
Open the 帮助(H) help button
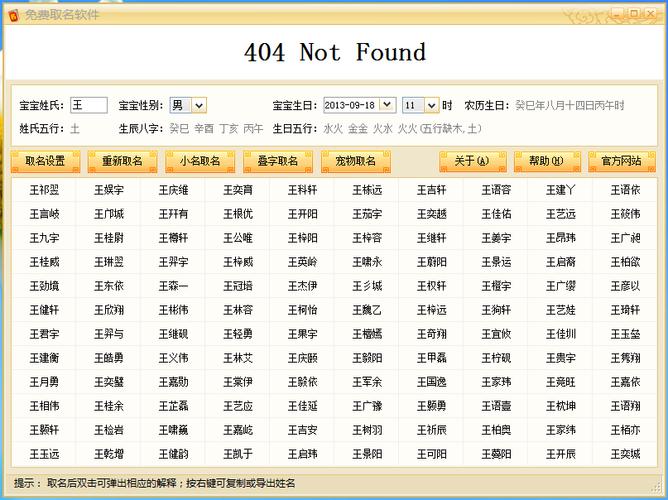[547, 161]
